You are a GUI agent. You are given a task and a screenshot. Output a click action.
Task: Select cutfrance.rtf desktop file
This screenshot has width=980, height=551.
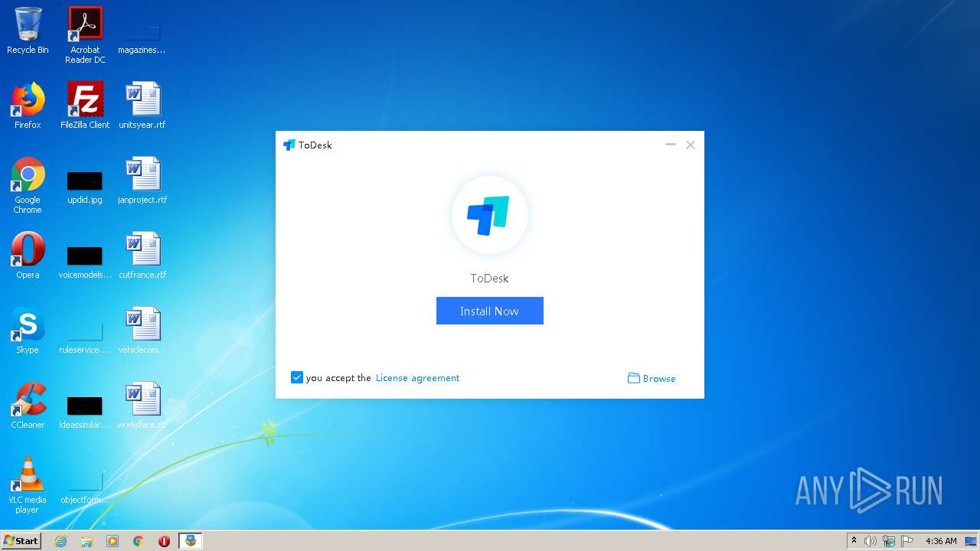[x=142, y=256]
